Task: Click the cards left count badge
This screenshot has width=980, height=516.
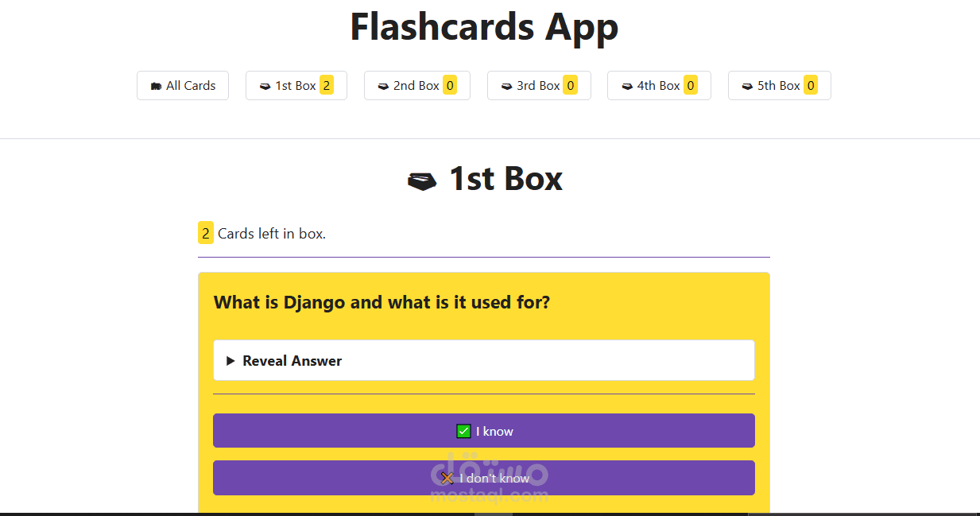Action: [206, 234]
